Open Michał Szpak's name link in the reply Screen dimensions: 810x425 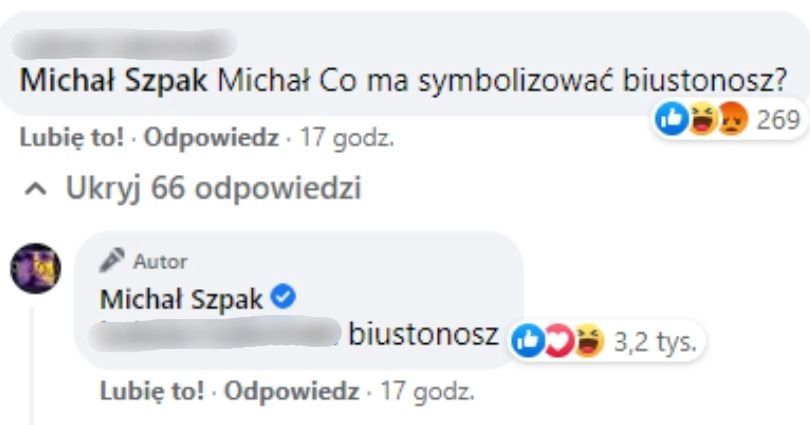tap(181, 299)
